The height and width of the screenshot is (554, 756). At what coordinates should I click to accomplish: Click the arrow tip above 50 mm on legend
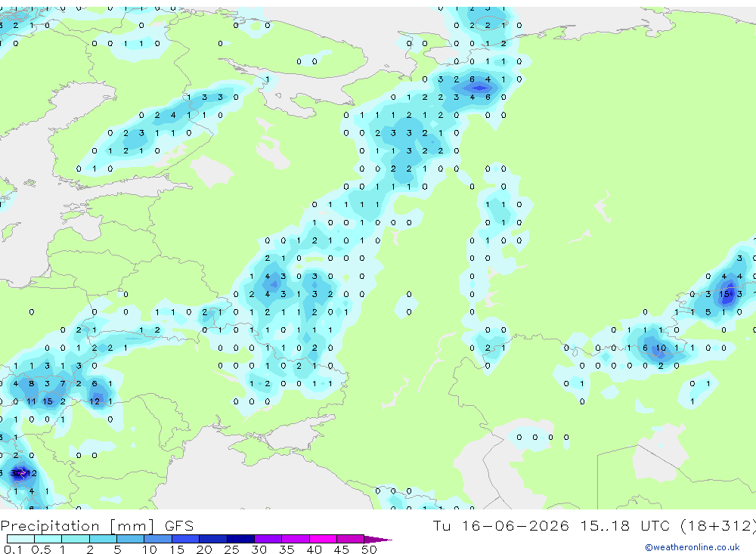[x=378, y=540]
